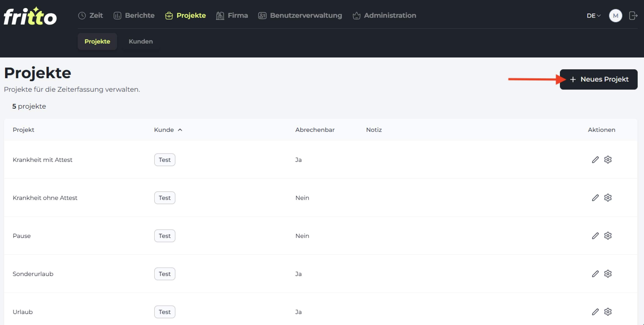Edit the Krankheit ohne Attest project

click(x=595, y=198)
